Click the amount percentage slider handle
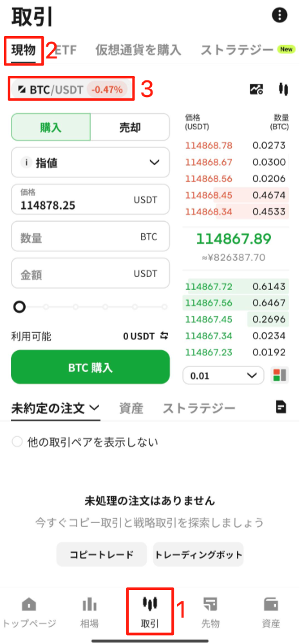The image size is (300, 644). (19, 307)
